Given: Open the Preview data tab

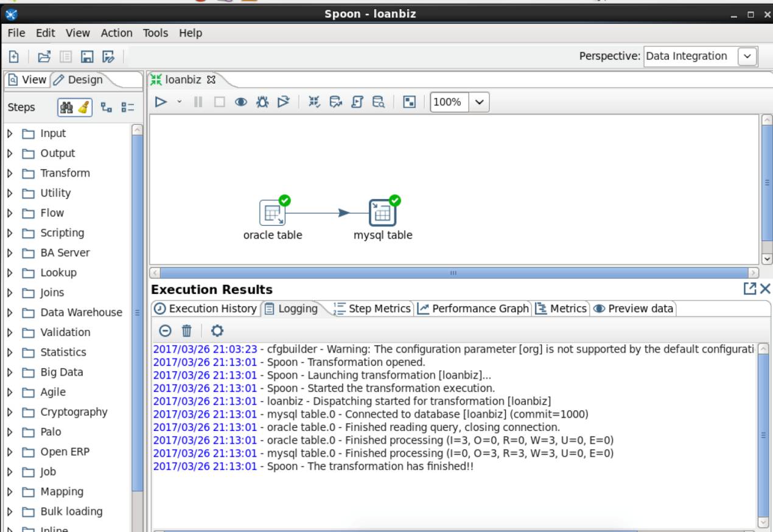Looking at the screenshot, I should point(634,309).
